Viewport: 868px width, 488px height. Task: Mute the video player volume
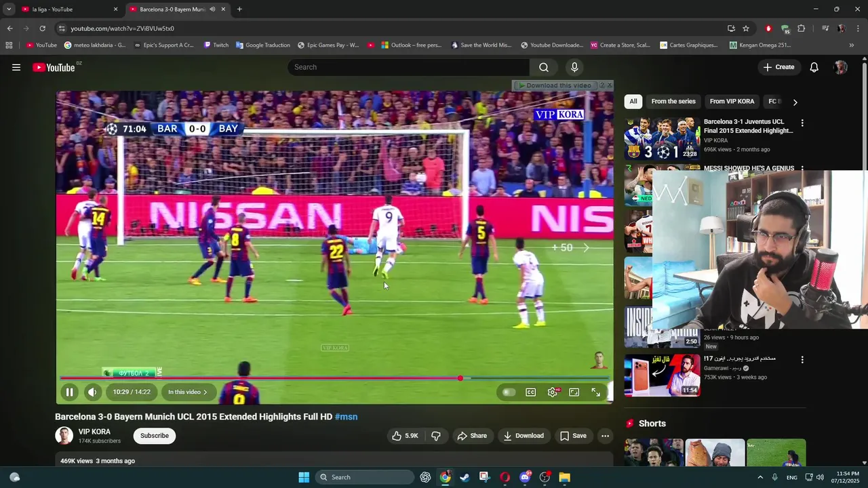(92, 392)
